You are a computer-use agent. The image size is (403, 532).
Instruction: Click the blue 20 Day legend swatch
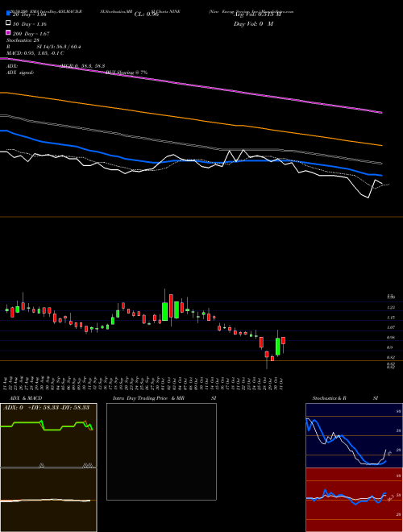(8, 13)
